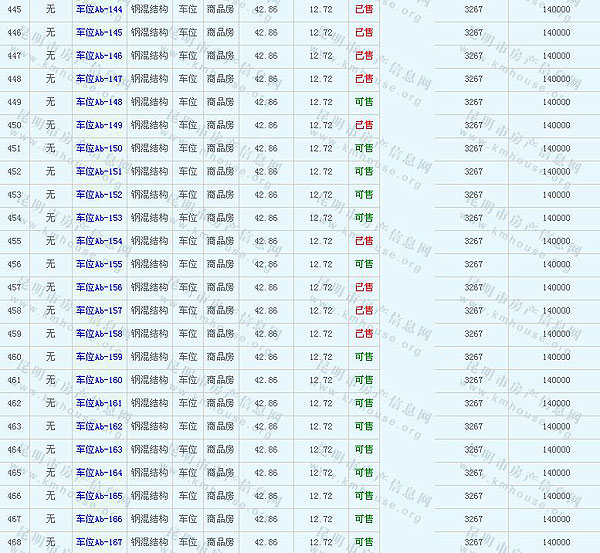Select parking space 车位Ab-158
600x553 pixels.
pos(99,334)
